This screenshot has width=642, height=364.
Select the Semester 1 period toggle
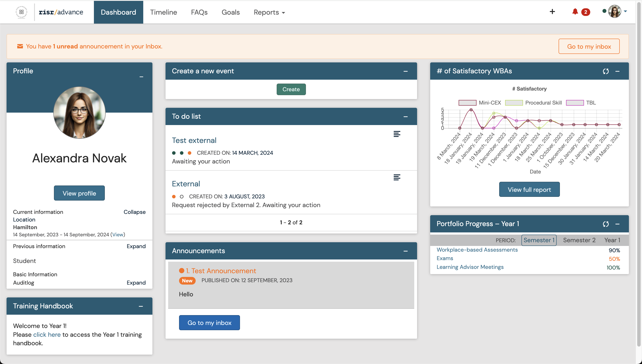(539, 240)
